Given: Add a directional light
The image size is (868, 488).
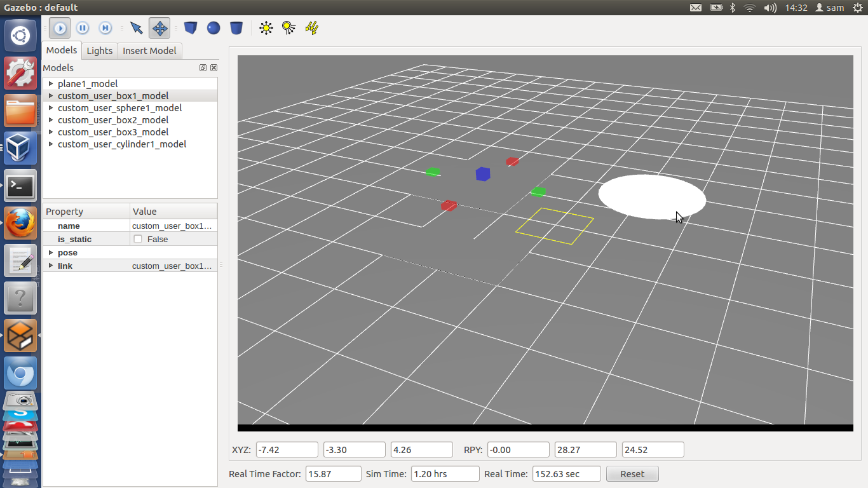Looking at the screenshot, I should point(312,28).
